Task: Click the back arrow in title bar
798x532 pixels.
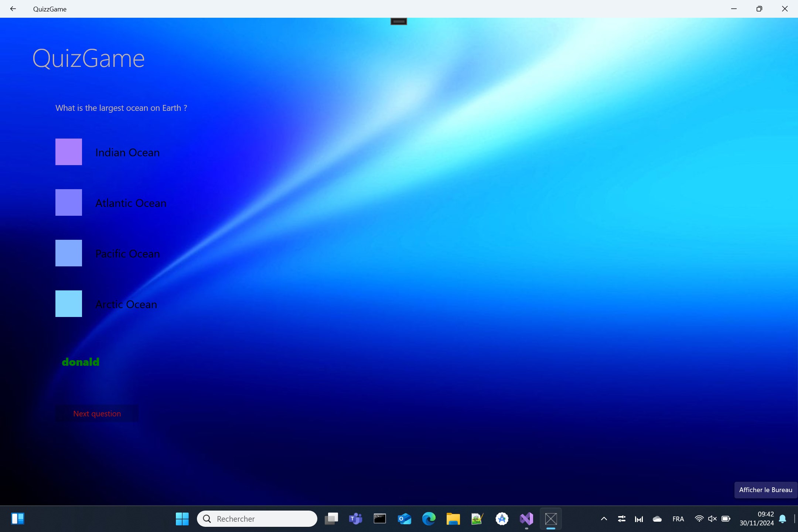Action: click(x=13, y=9)
